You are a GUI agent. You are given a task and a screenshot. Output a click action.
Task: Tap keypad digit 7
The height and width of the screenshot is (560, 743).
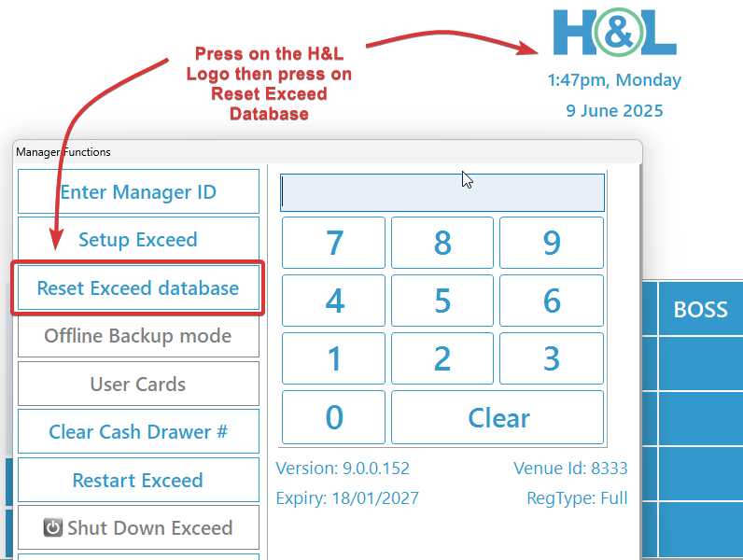click(333, 243)
